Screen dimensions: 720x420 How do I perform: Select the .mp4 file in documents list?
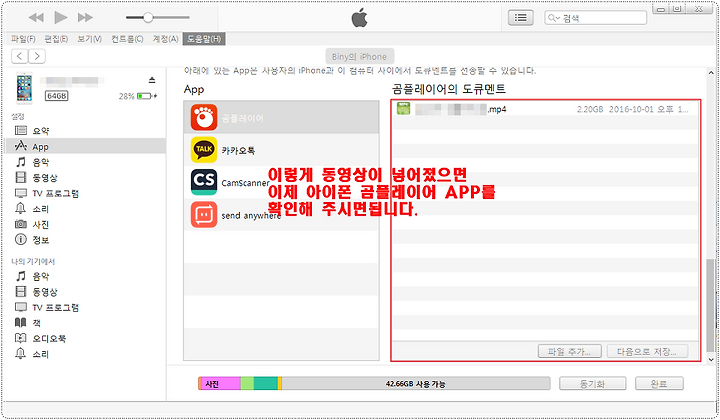545,109
